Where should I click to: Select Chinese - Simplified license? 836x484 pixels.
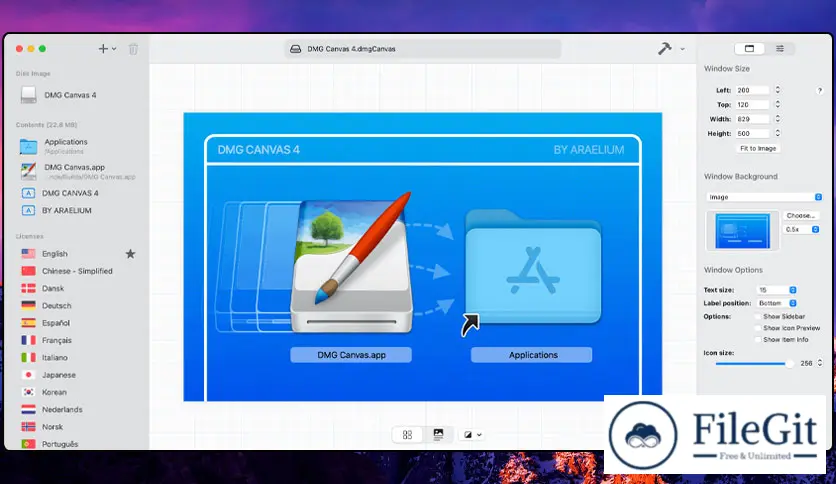pos(77,271)
